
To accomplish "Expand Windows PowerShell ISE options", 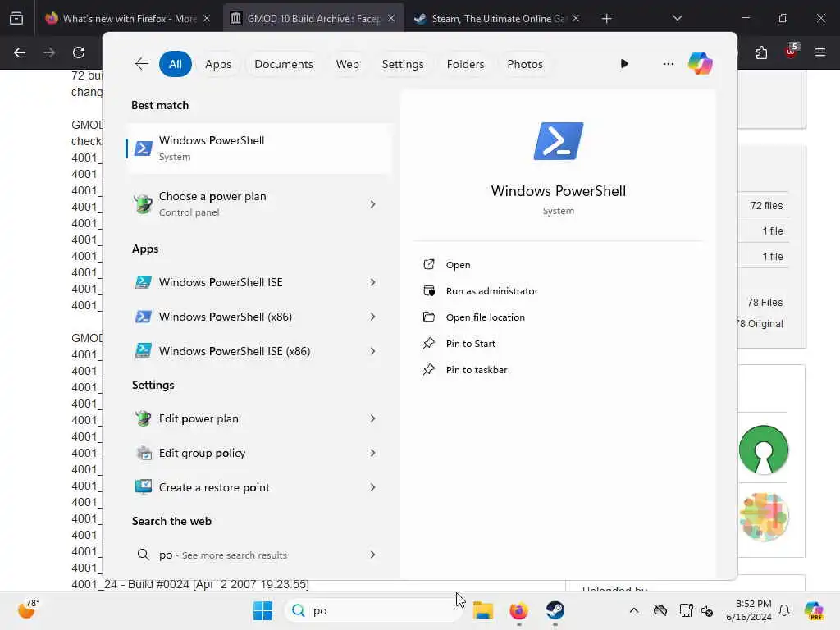I will (373, 282).
